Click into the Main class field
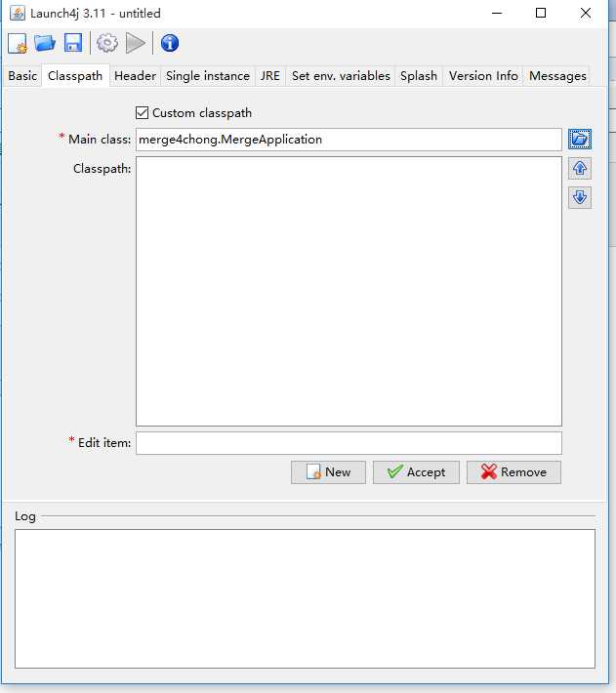The width and height of the screenshot is (616, 693). point(349,140)
